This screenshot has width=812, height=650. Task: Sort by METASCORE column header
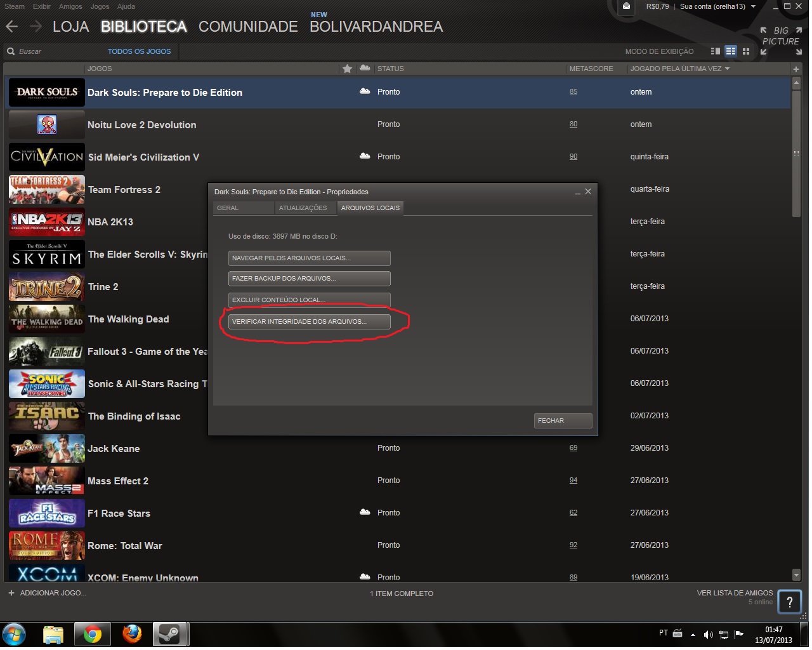tap(591, 69)
